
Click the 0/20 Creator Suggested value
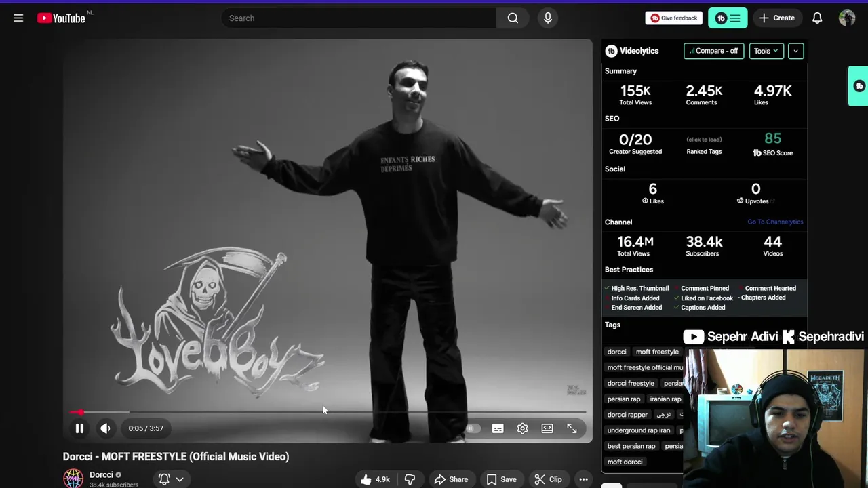click(635, 140)
